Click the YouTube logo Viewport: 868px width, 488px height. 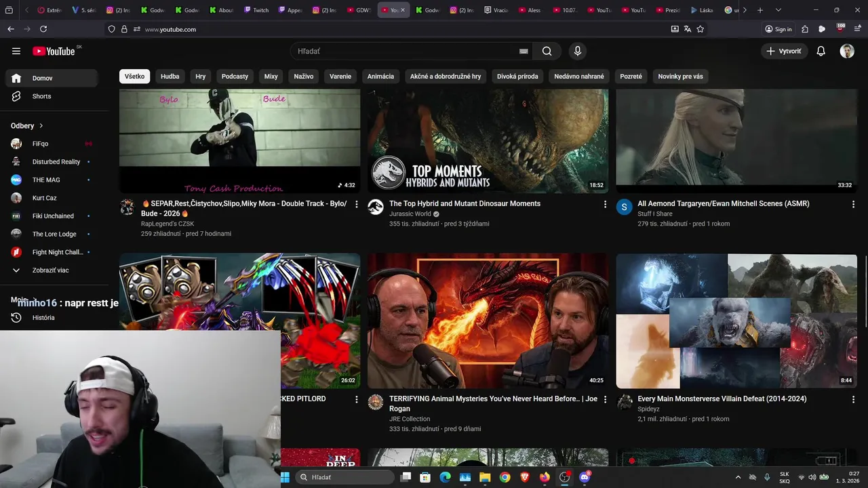(x=54, y=51)
